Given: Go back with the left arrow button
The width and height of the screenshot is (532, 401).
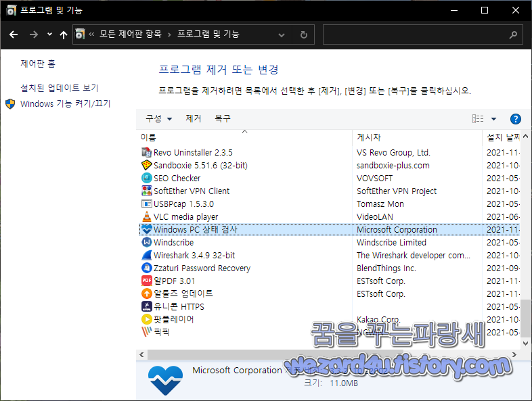Looking at the screenshot, I should (x=14, y=34).
